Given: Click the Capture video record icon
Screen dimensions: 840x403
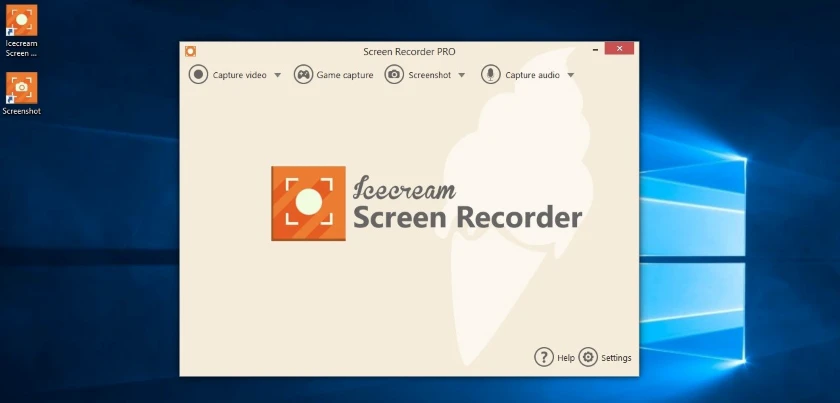Looking at the screenshot, I should pyautogui.click(x=198, y=74).
